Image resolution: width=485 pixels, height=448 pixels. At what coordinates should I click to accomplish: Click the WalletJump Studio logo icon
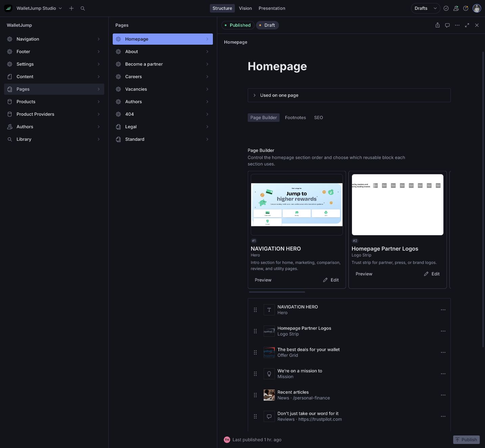(8, 8)
